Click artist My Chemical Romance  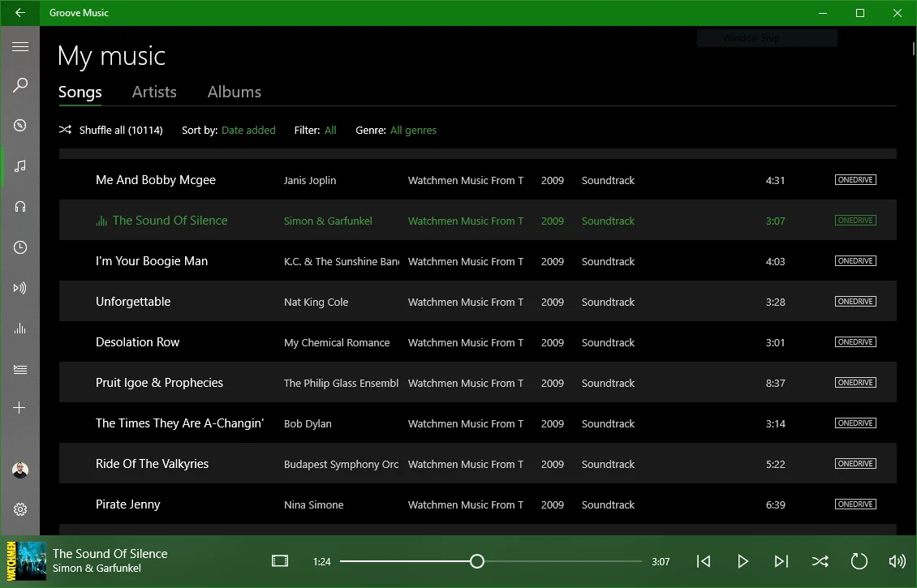point(337,342)
